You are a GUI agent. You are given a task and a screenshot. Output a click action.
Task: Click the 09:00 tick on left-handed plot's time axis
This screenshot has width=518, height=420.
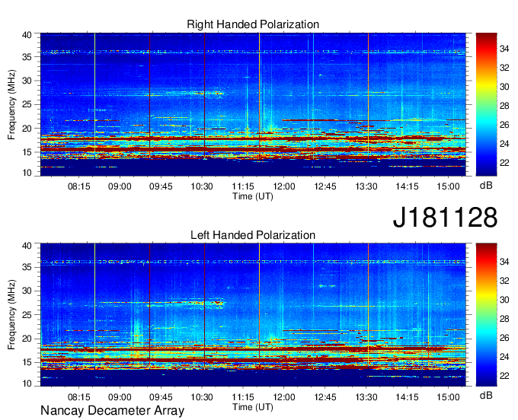point(120,397)
